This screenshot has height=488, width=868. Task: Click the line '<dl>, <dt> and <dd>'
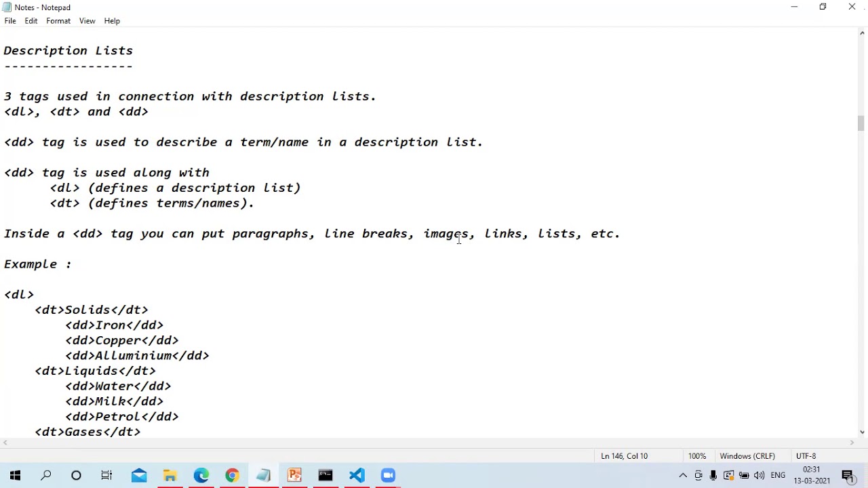[x=76, y=112]
